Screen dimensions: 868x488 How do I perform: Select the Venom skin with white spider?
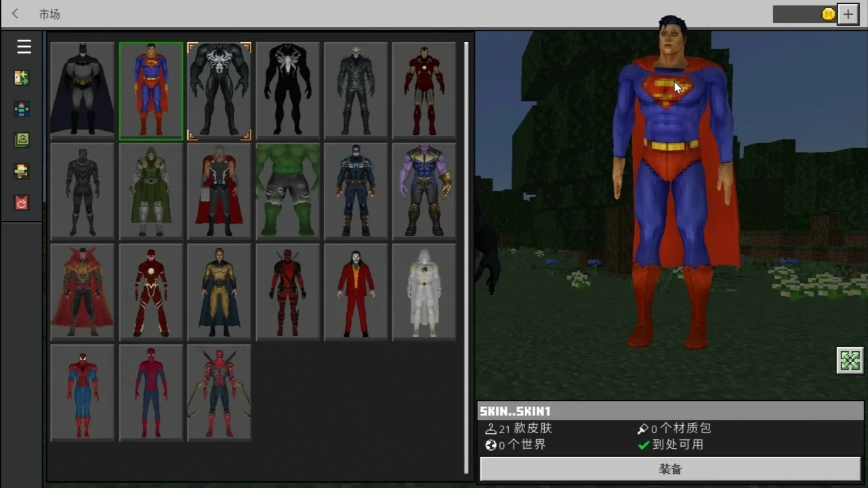click(x=219, y=91)
